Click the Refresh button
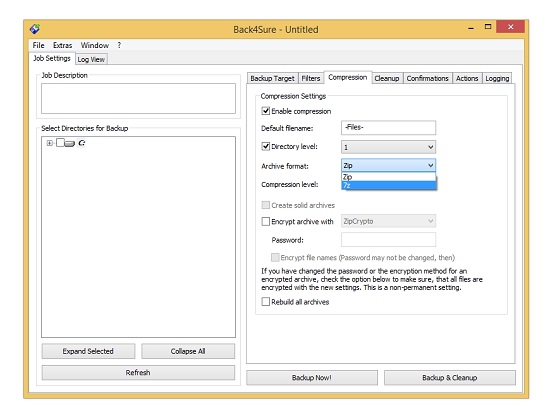 138,373
